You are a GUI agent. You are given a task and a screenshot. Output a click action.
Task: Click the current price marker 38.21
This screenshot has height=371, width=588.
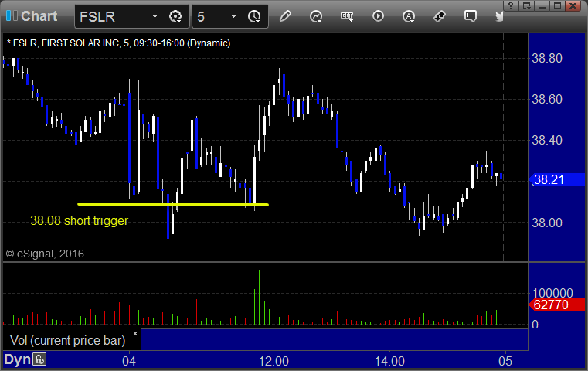(x=556, y=179)
